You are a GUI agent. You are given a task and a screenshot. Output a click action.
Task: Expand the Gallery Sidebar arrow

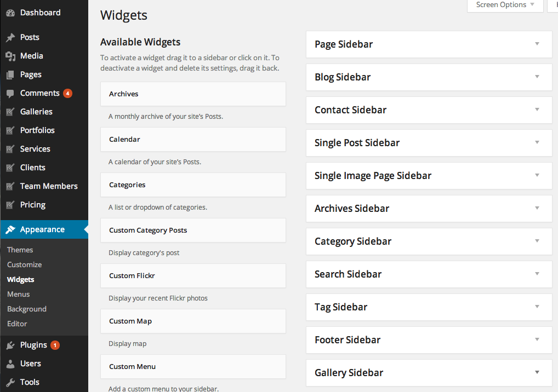537,372
